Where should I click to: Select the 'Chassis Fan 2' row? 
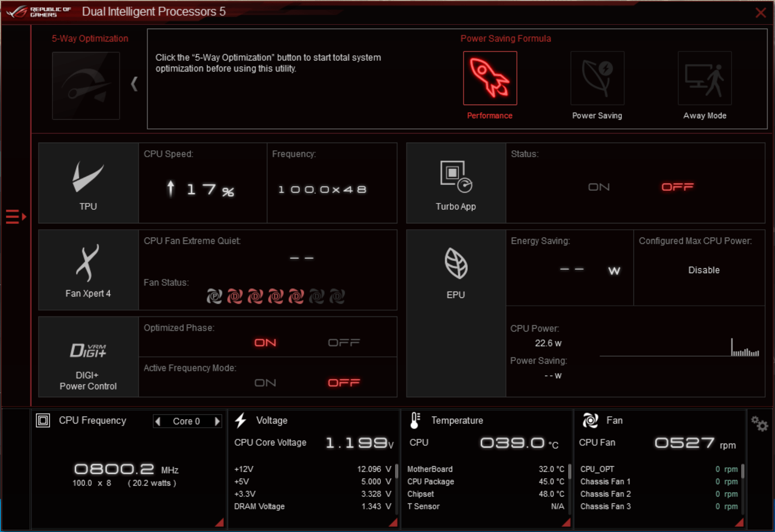click(x=659, y=494)
